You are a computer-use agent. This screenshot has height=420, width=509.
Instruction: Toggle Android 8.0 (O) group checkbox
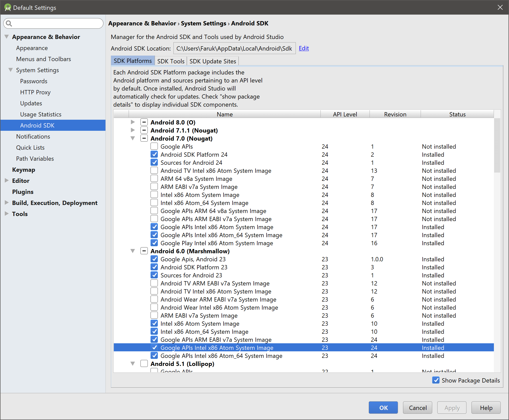[144, 122]
